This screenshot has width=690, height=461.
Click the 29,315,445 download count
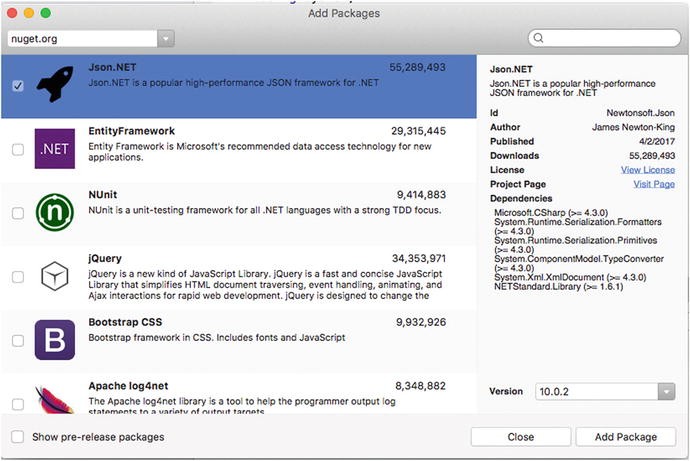pyautogui.click(x=418, y=131)
